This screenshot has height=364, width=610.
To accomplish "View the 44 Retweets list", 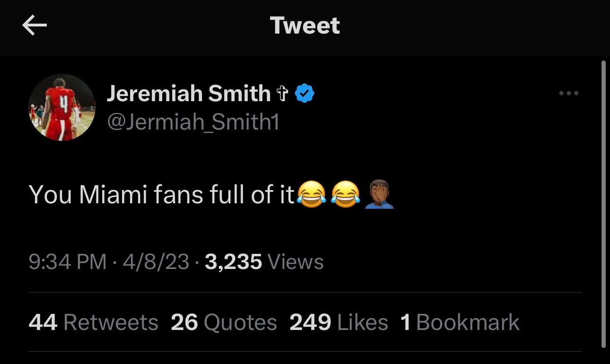I will (94, 322).
